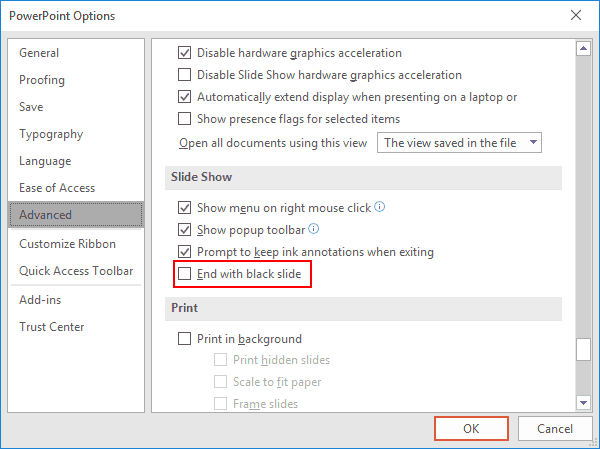Click info icon beside Show menu on right mouse click

click(379, 207)
